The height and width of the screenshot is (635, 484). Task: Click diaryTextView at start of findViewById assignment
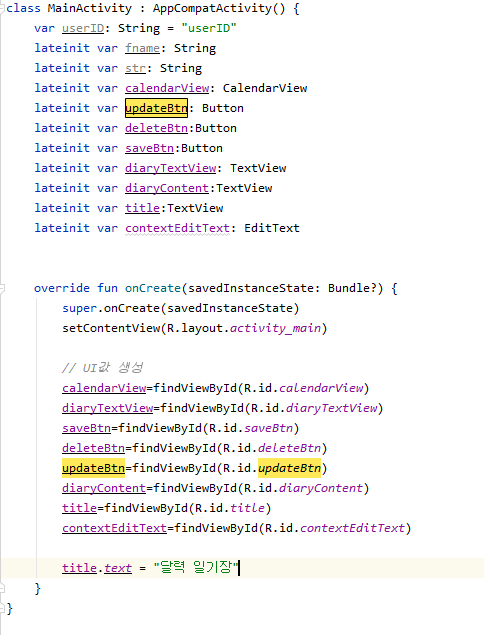point(108,408)
